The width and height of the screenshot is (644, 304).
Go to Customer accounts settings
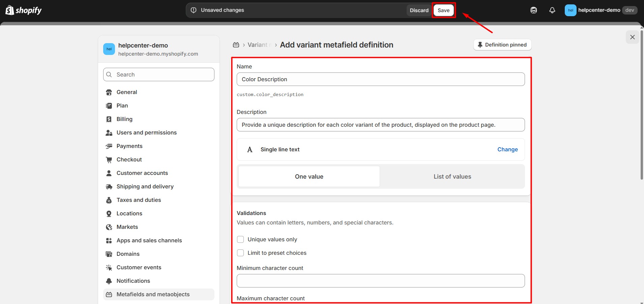142,173
